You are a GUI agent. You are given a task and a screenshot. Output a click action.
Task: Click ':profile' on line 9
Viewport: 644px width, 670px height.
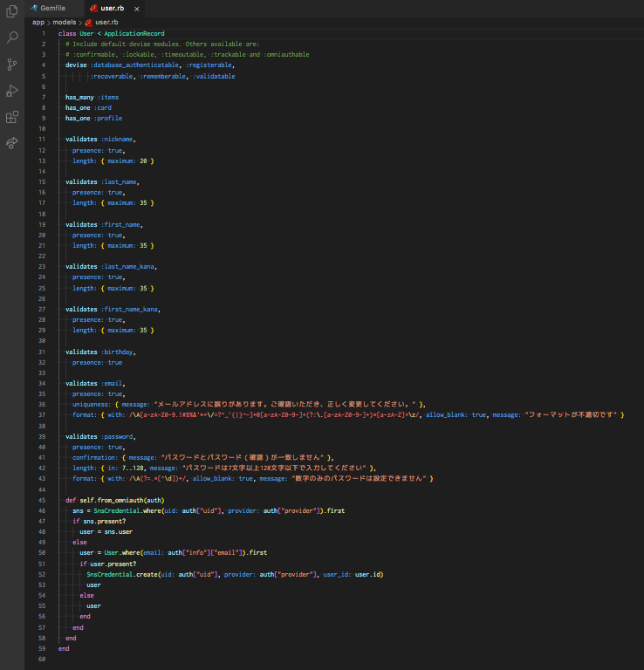coord(108,118)
